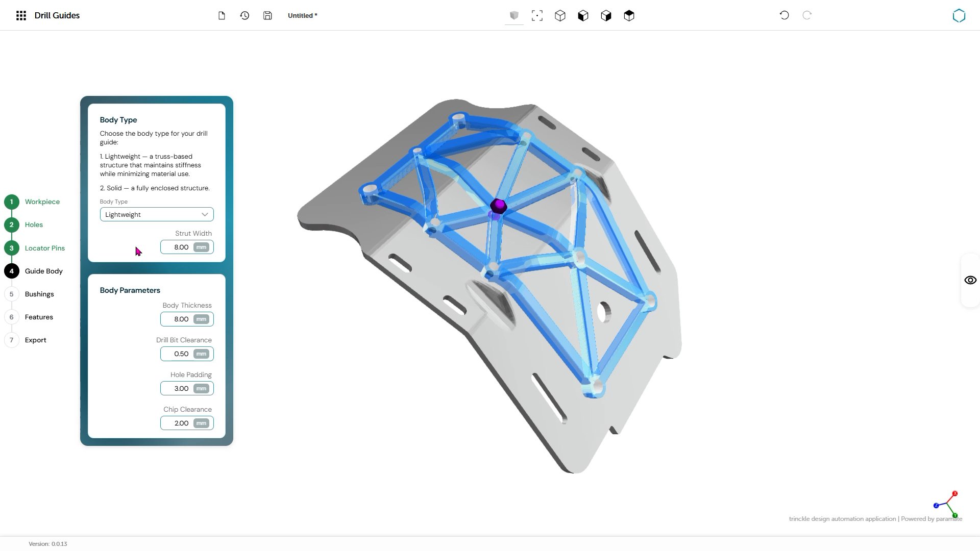Click the mm unit on Strut Width
980x551 pixels.
pos(202,247)
